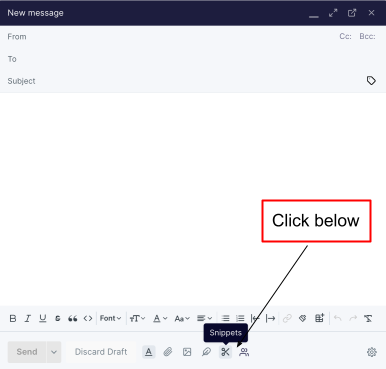Insert an image using the picture icon
This screenshot has height=369, width=386.
[187, 352]
